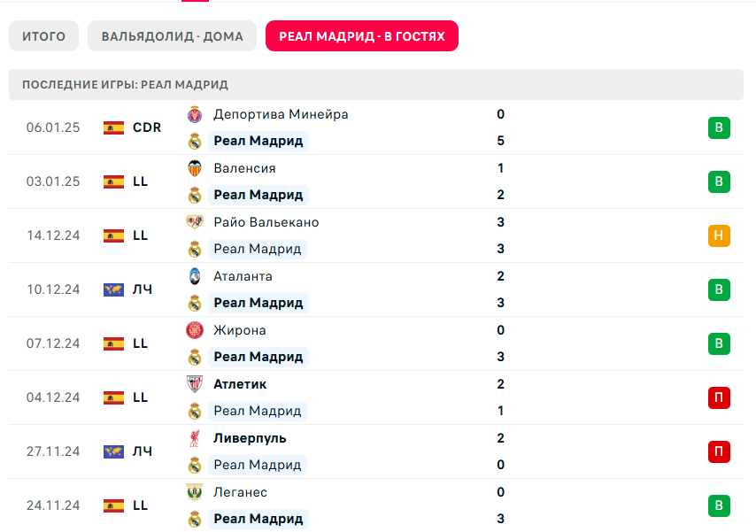Click the ПОСЛЕДНИЕ ИГРЫ: РЕАЛ МАДРИД header
Image resolution: width=756 pixels, height=532 pixels.
[125, 85]
